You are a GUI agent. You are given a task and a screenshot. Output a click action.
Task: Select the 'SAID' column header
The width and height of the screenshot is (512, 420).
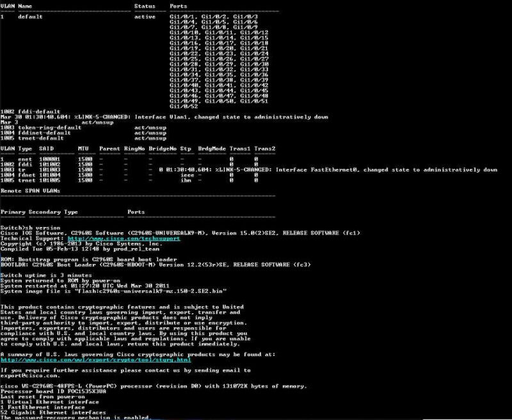(x=46, y=149)
